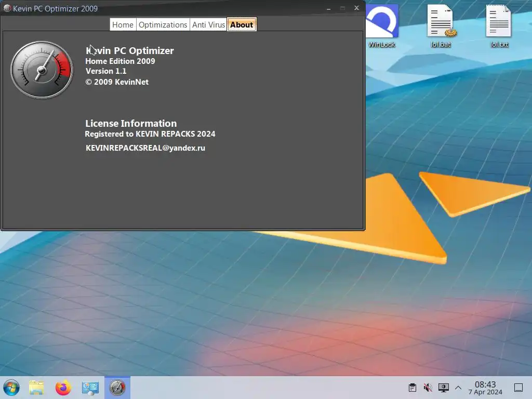Click the 'License Information' heading
The width and height of the screenshot is (532, 399).
tap(131, 123)
